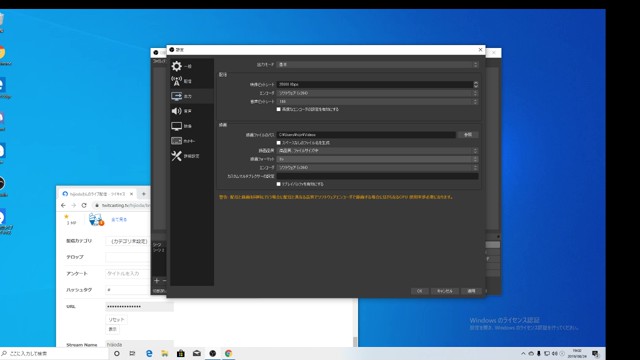Screen dimensions: 640x360
Task: Open Cortana circle on taskbar
Action: 117,353
